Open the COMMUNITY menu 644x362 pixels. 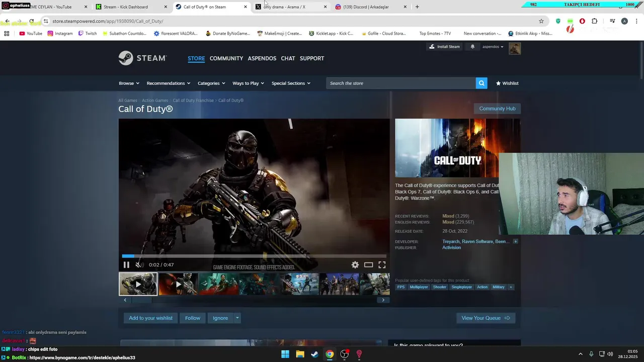(226, 58)
